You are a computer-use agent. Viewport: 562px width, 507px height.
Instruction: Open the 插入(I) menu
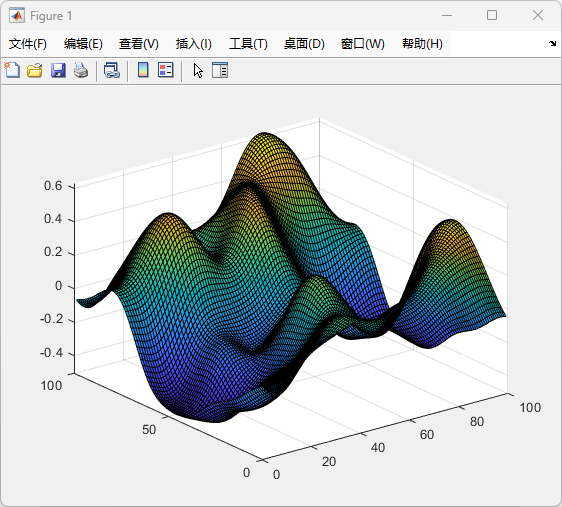[x=194, y=44]
